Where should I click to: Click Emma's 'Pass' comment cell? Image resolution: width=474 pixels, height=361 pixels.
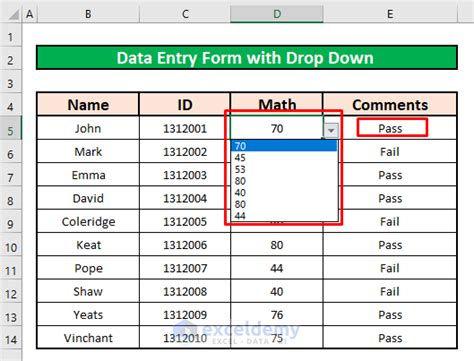tap(390, 175)
